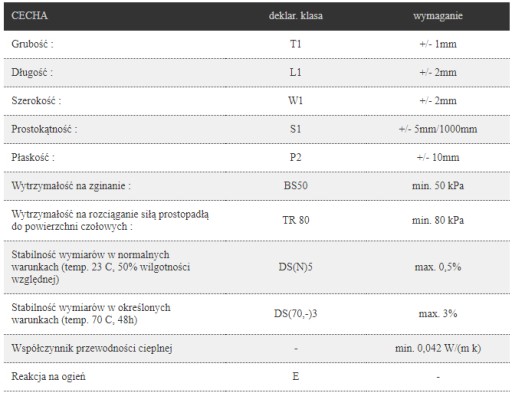Select the Długość row label
The height and width of the screenshot is (393, 512).
click(32, 72)
